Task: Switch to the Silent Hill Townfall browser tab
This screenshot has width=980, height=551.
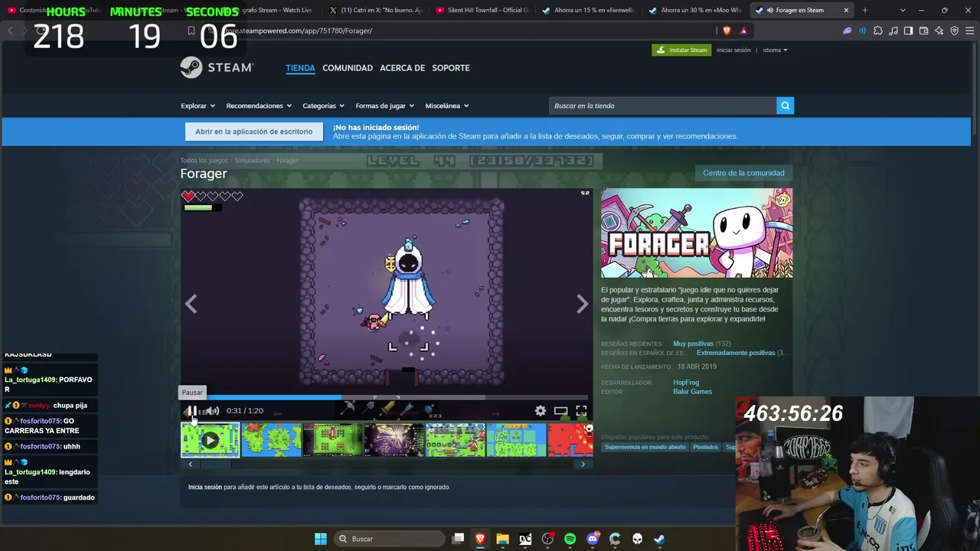Action: pyautogui.click(x=482, y=10)
